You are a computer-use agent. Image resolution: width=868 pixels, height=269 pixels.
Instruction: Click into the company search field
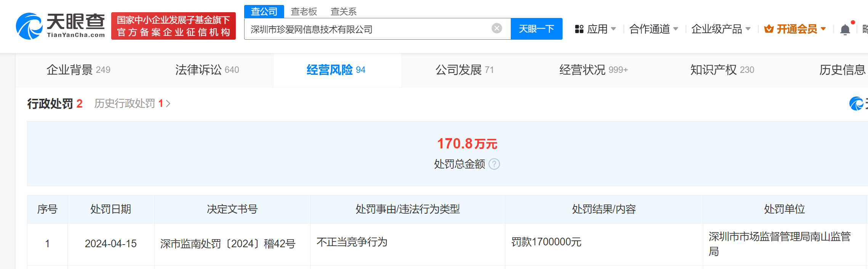366,29
